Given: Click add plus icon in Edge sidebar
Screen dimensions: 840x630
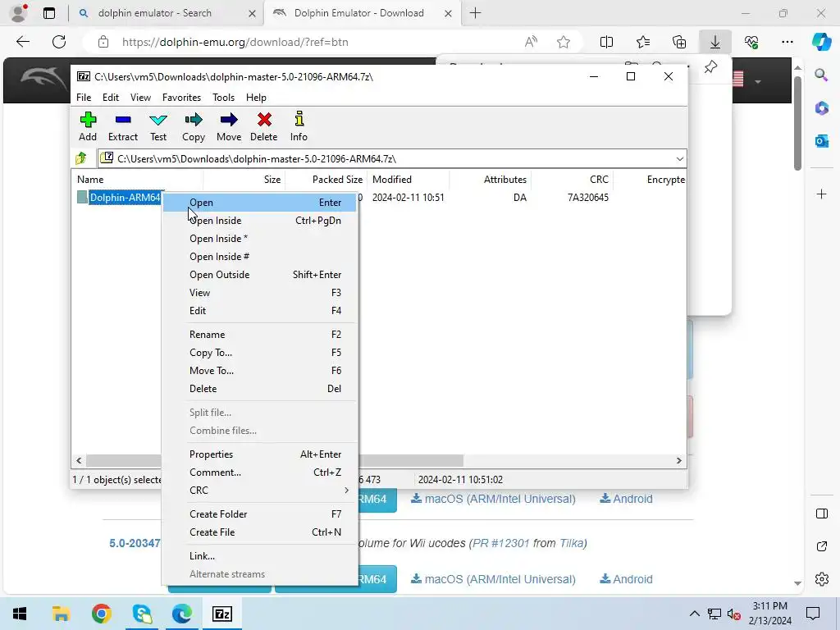Looking at the screenshot, I should (821, 194).
